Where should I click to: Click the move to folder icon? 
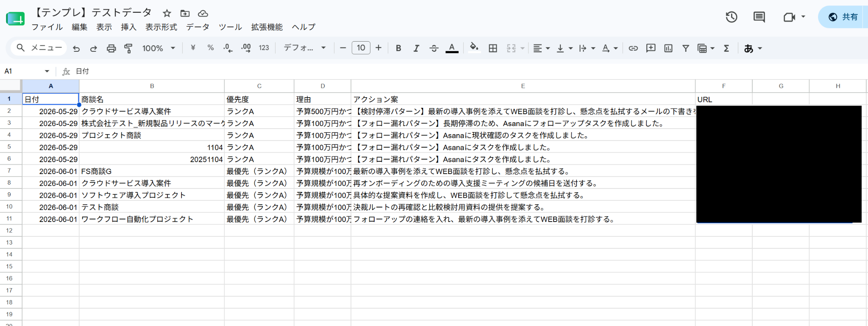(x=185, y=13)
